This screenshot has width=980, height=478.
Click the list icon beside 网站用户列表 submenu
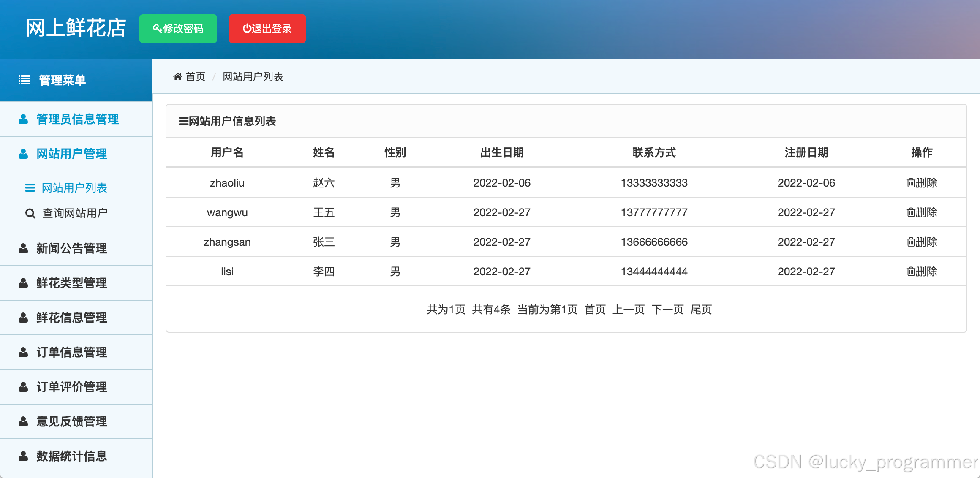[x=30, y=188]
